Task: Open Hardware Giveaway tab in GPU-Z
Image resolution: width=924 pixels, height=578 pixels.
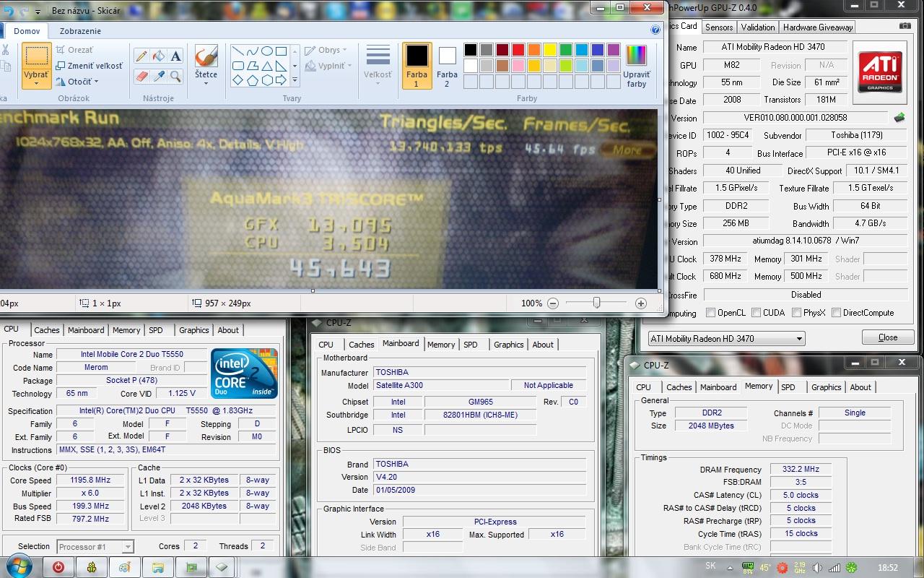Action: click(x=818, y=27)
